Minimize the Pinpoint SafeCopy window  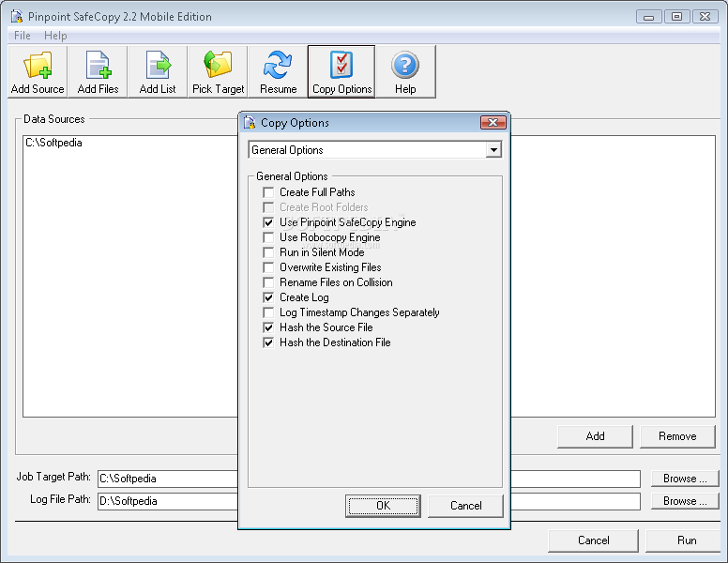click(x=648, y=17)
